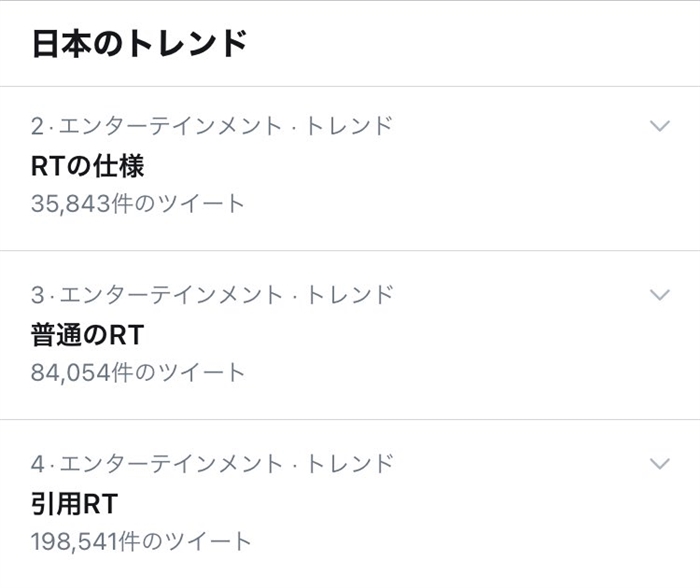Image resolution: width=700 pixels, height=588 pixels.
Task: Expand options chevron for RTの仕様 trend
Action: coord(658,126)
